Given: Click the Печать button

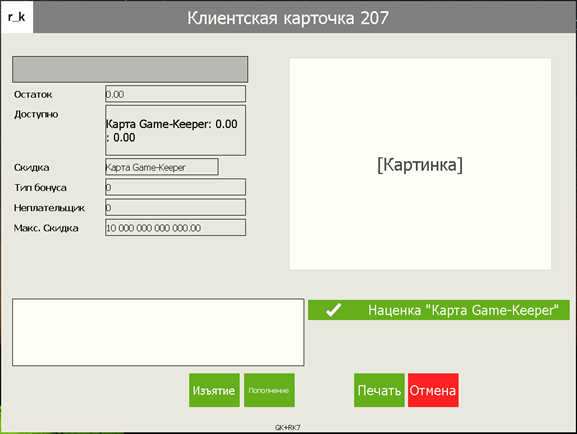Looking at the screenshot, I should 379,390.
